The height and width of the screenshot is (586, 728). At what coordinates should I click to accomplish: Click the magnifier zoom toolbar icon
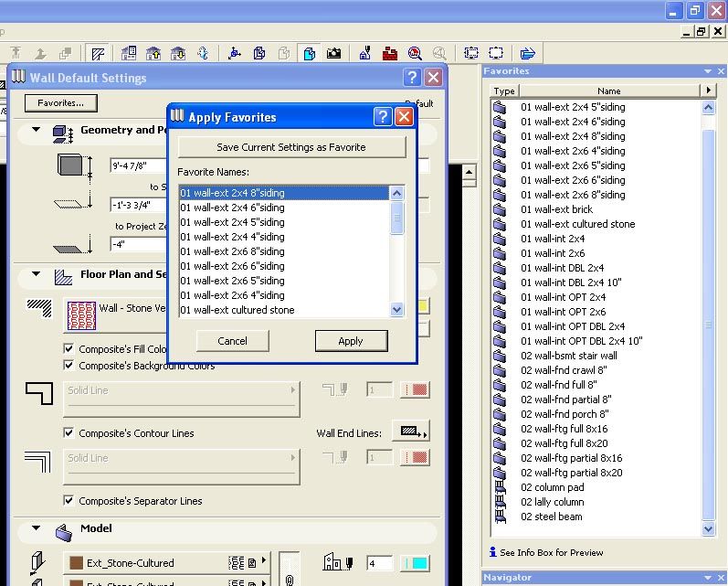[415, 53]
